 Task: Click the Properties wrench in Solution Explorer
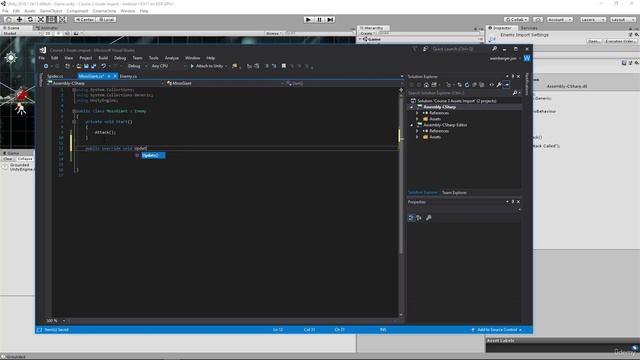point(499,85)
